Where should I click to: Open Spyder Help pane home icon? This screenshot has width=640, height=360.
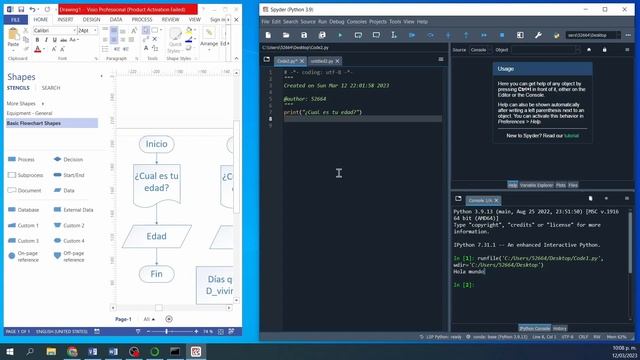click(589, 50)
